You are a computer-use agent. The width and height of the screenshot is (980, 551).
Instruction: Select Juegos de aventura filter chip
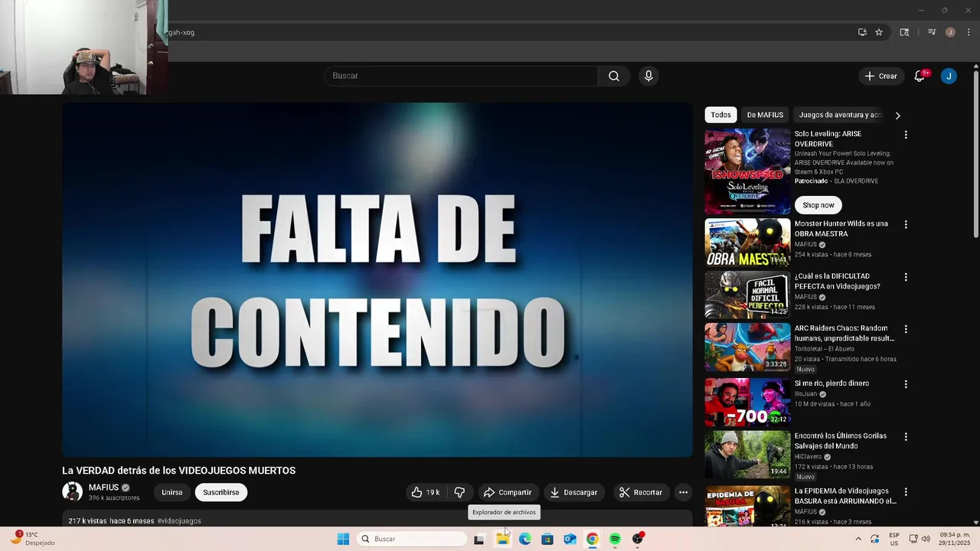tap(840, 115)
